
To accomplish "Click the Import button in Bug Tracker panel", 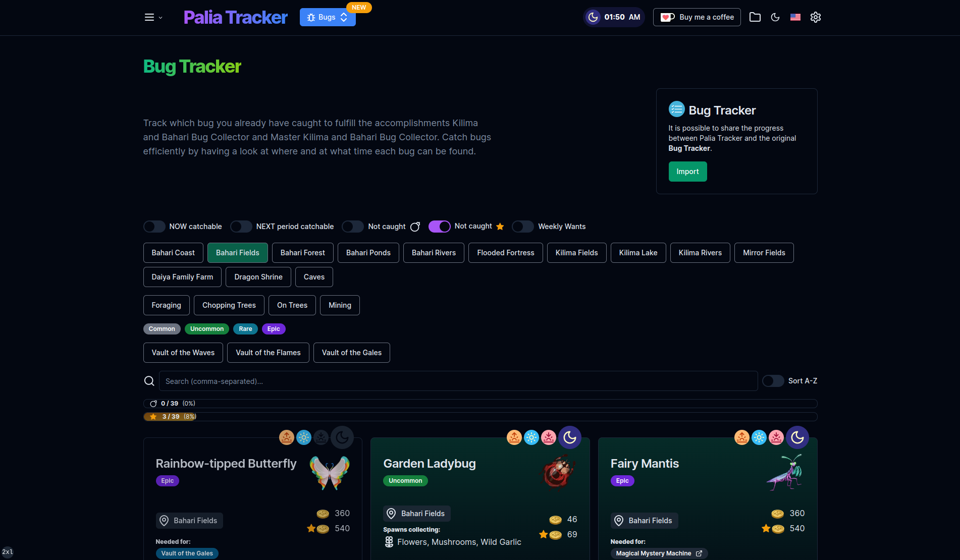I will pyautogui.click(x=687, y=172).
